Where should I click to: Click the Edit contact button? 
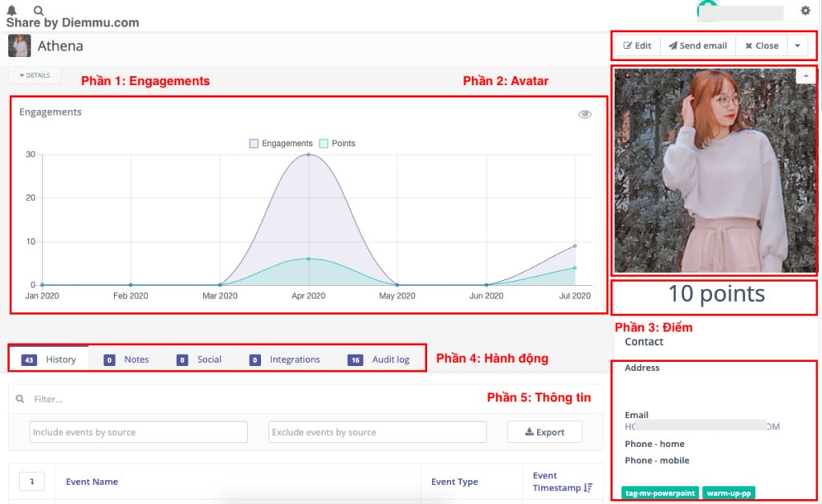point(637,46)
